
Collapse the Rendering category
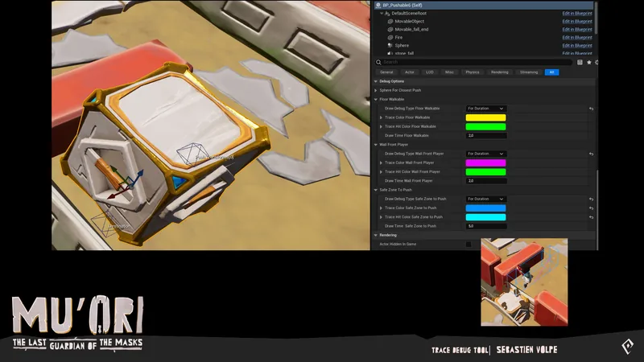[376, 235]
